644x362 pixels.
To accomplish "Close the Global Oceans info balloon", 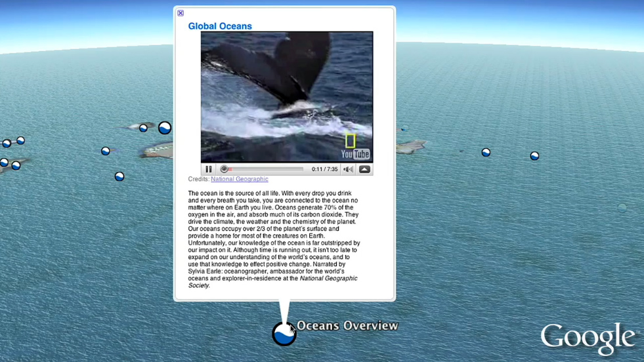I will coord(181,13).
